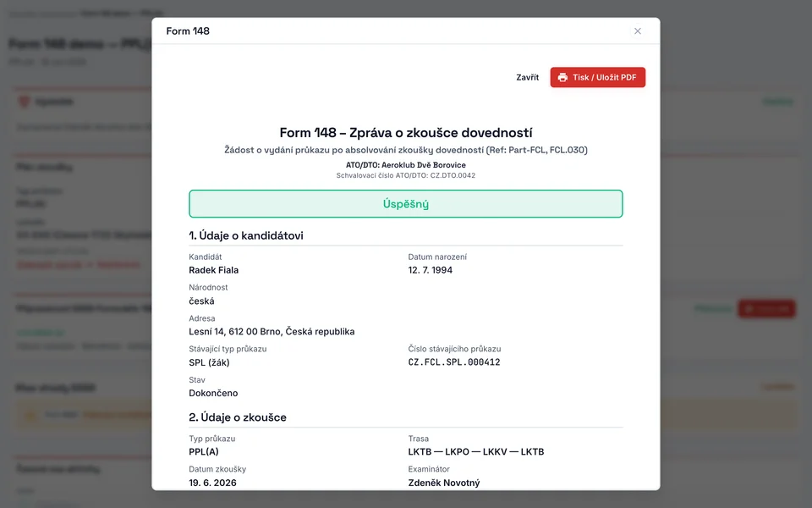Click the red button in the background page
Viewport: 812px width, 508px height.
coord(766,309)
